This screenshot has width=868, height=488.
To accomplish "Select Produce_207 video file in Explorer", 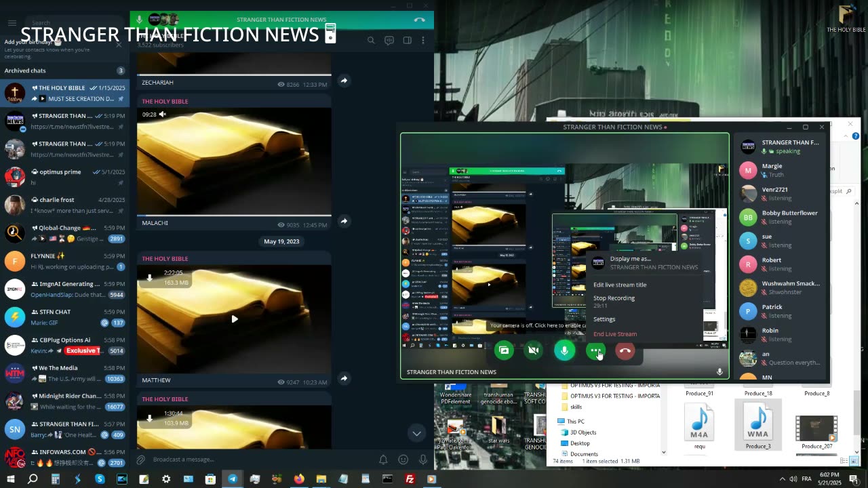I will (x=816, y=432).
